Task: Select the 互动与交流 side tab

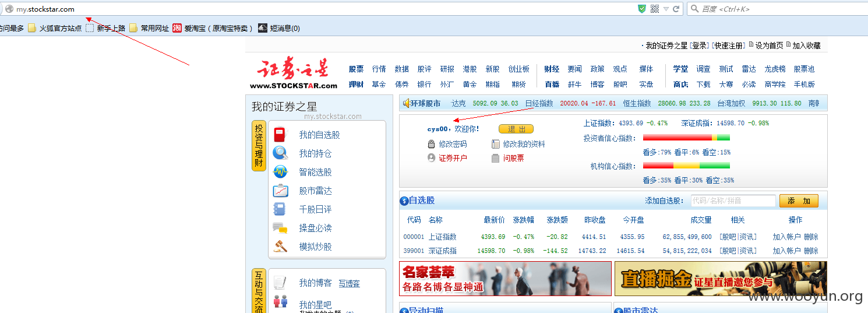Action: pos(259,291)
